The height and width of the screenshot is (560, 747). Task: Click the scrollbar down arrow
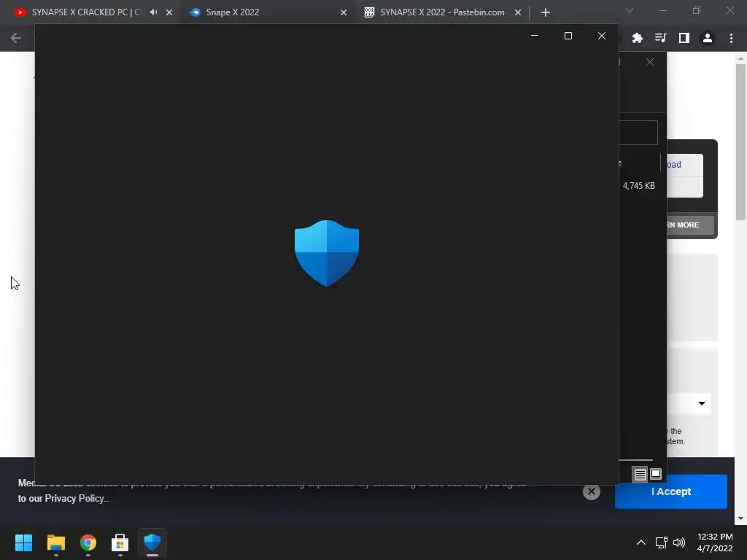click(x=740, y=518)
